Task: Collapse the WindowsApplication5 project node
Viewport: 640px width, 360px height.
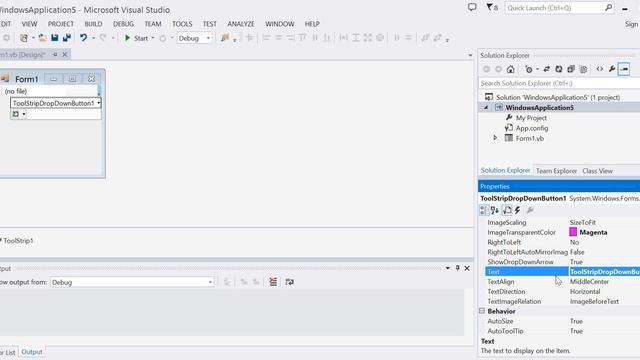Action: click(486, 108)
